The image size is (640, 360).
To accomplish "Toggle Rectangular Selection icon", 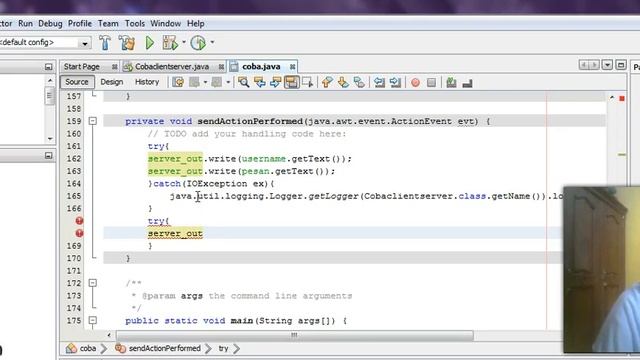I will (307, 82).
